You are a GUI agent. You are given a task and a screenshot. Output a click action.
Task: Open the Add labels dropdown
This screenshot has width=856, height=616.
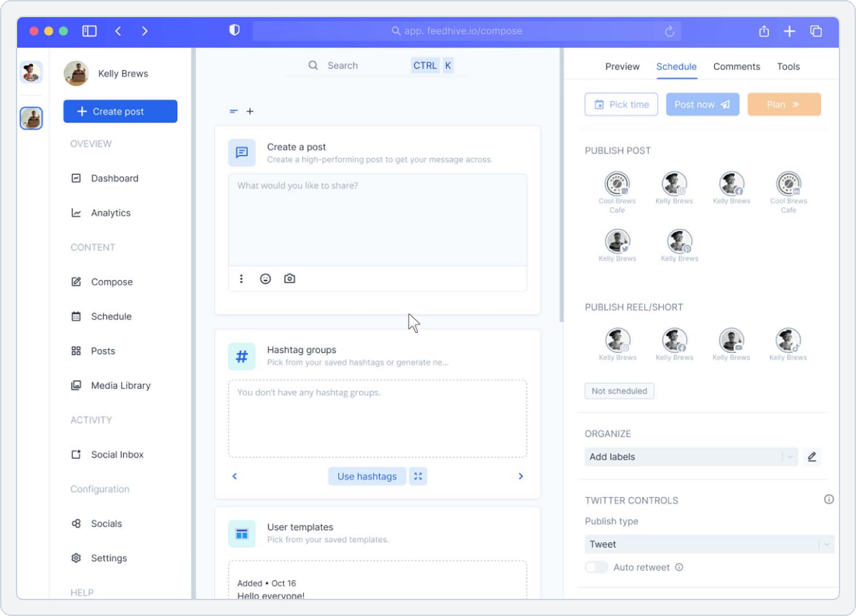pos(690,456)
